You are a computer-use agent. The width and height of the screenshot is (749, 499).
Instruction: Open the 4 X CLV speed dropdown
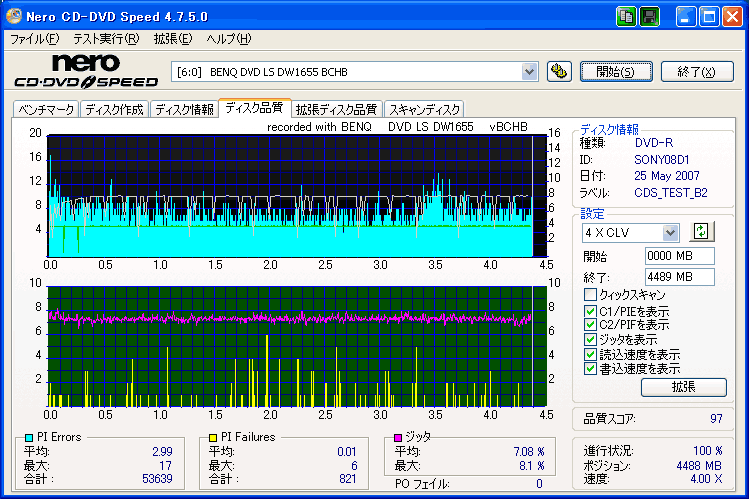670,233
